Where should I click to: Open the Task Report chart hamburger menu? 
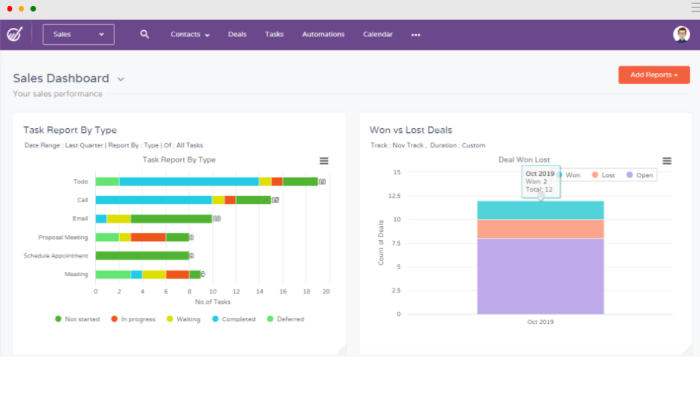pos(323,160)
